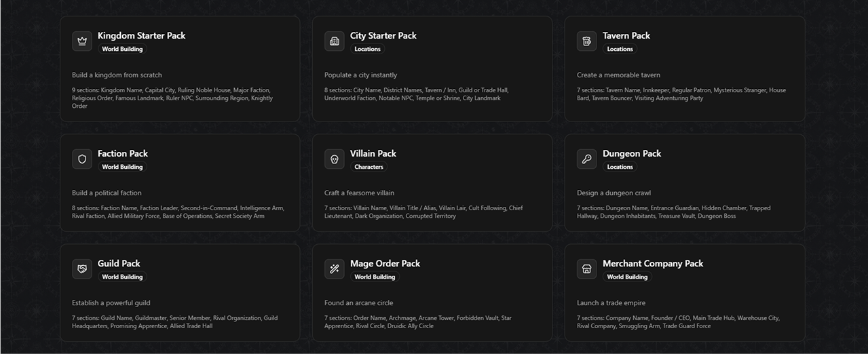Click the magic wand Mage Order icon
868x354 pixels.
click(x=335, y=269)
